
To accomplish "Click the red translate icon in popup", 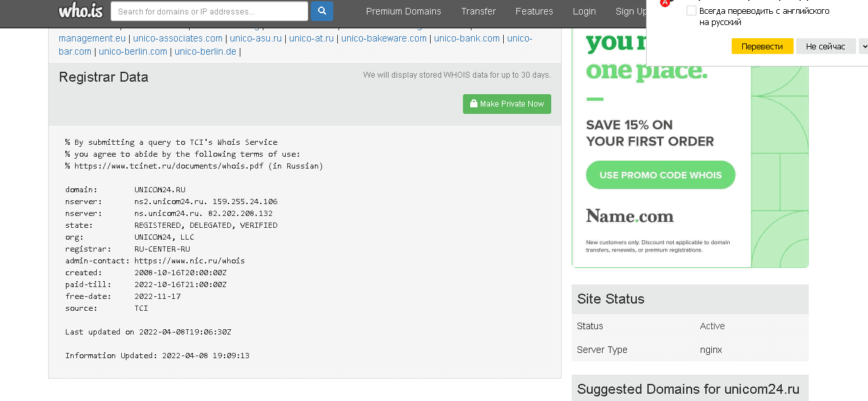I will (x=665, y=3).
